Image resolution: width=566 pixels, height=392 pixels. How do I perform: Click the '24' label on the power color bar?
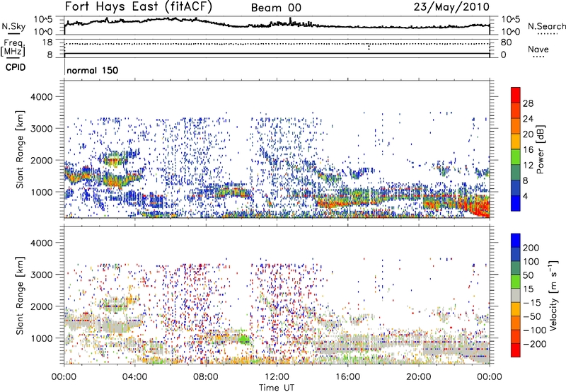[x=528, y=119]
